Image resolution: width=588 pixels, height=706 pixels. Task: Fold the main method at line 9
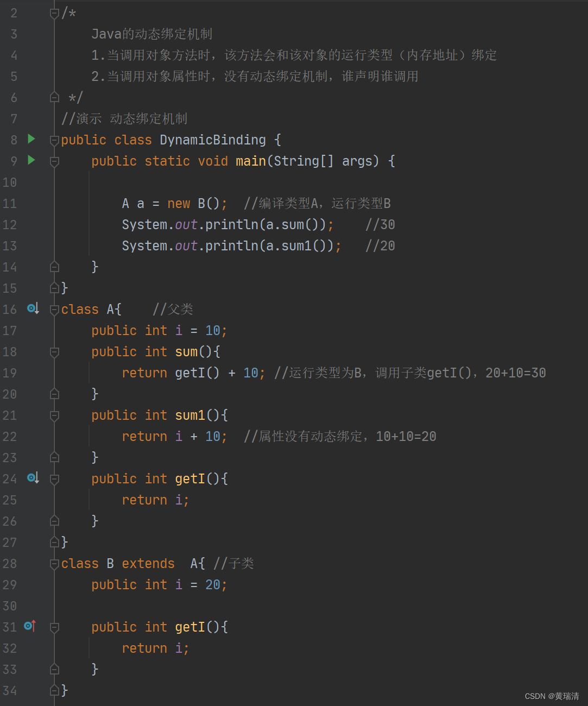pyautogui.click(x=54, y=161)
